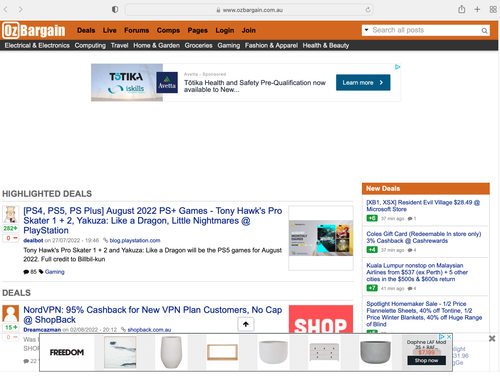Viewport: 500px width, 379px height.
Task: Open Spotlight Homemaker Sale deal
Action: (x=424, y=314)
